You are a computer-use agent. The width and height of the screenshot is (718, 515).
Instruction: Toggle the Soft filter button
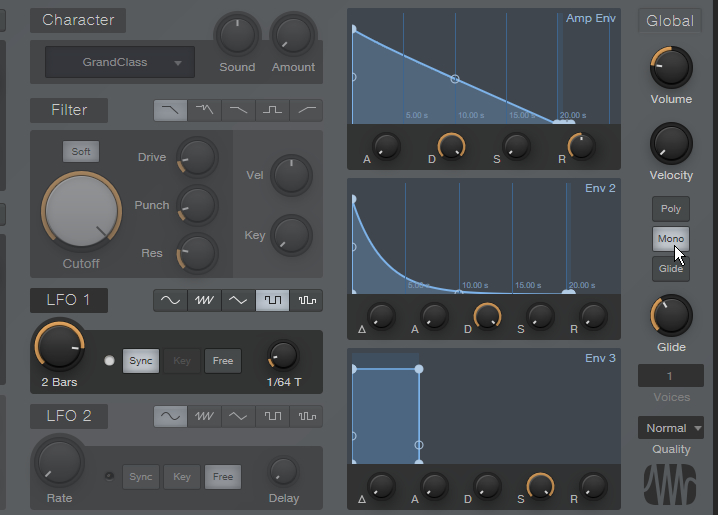point(81,152)
